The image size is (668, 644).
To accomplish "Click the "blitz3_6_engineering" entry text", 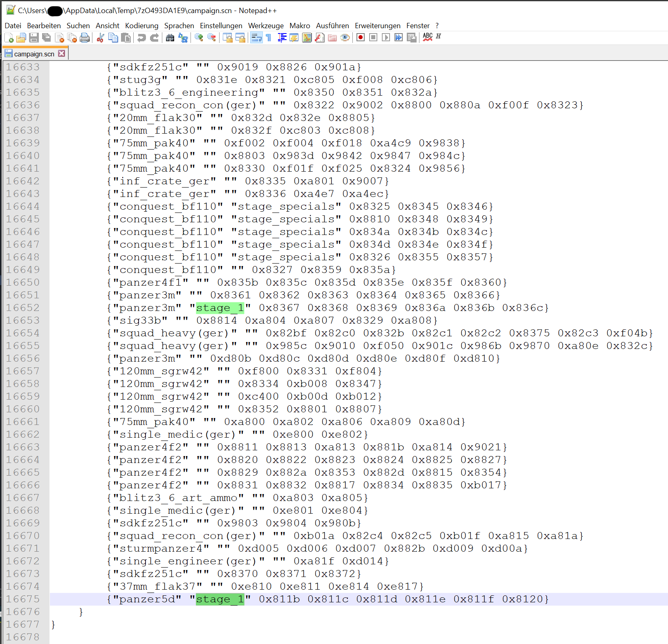I will tap(189, 92).
